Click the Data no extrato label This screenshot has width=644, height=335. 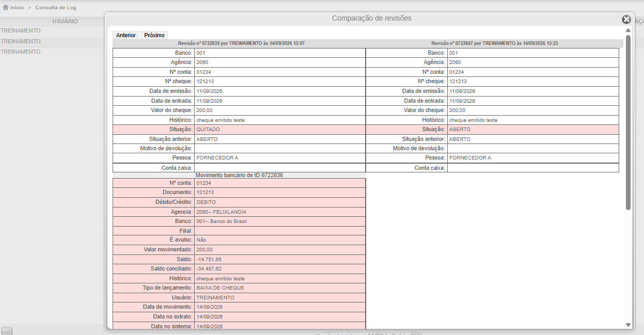click(x=173, y=316)
